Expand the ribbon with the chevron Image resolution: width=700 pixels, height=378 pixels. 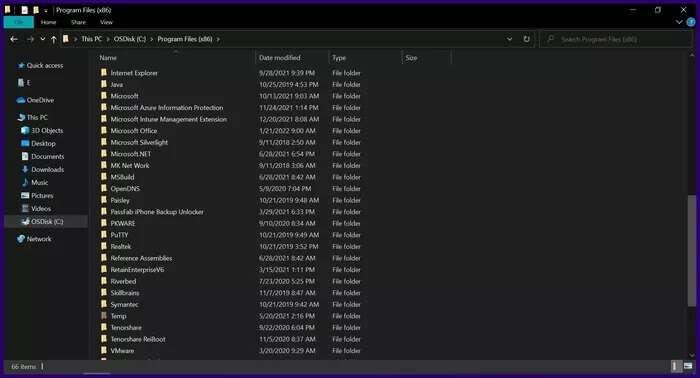coord(679,22)
